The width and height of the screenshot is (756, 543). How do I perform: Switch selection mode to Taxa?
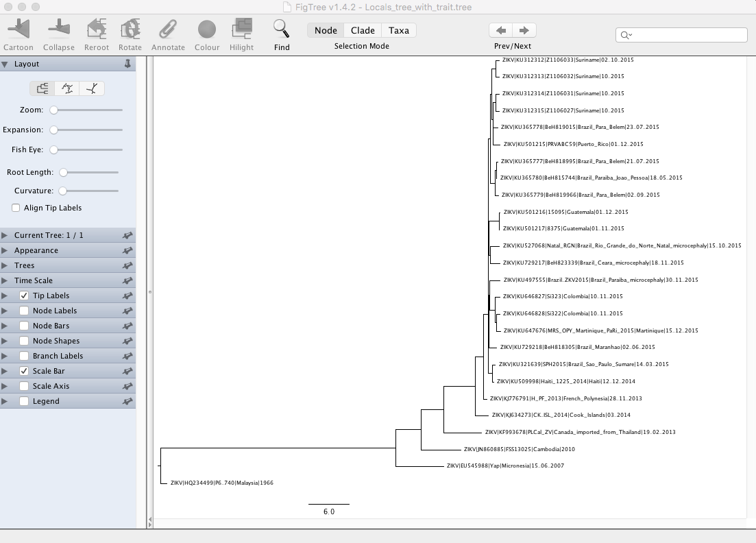(x=398, y=30)
